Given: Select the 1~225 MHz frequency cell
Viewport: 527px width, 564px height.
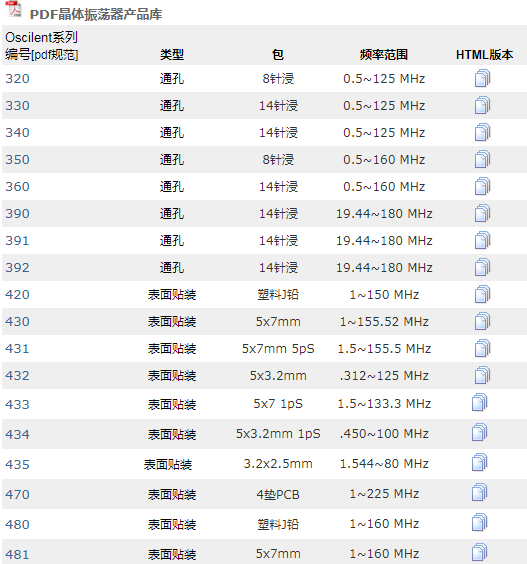Looking at the screenshot, I should [x=384, y=494].
